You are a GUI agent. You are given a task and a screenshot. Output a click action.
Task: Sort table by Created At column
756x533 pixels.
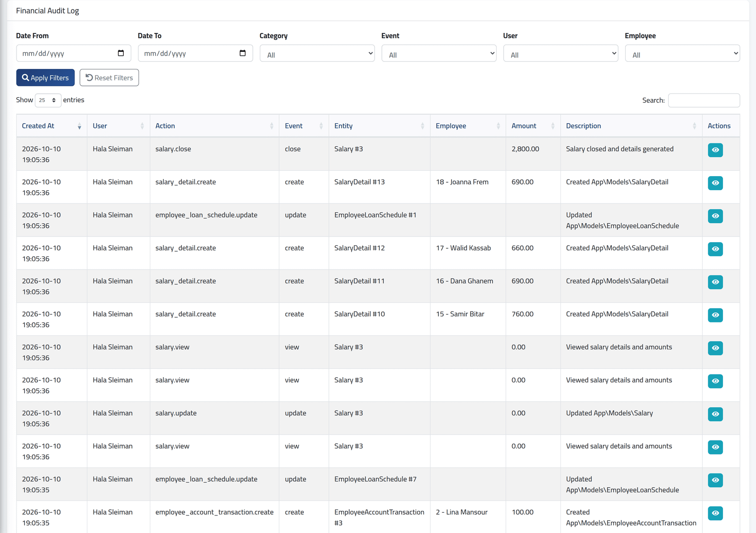[52, 126]
